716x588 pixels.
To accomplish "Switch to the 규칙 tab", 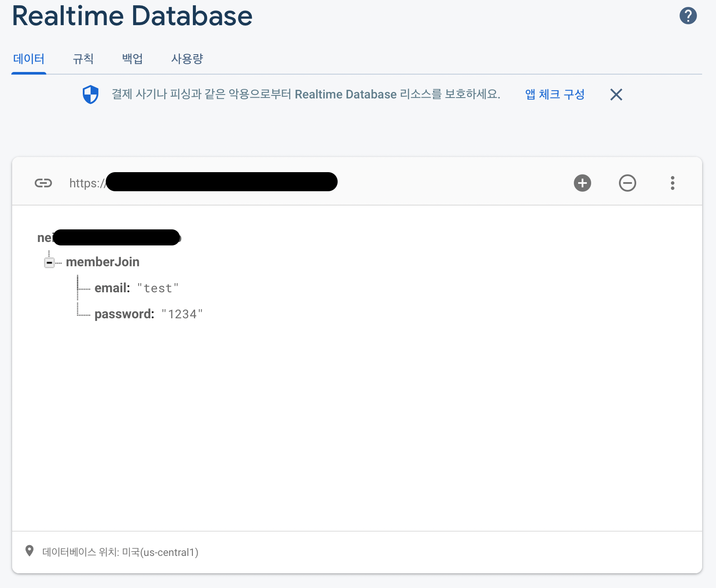I will pos(83,59).
